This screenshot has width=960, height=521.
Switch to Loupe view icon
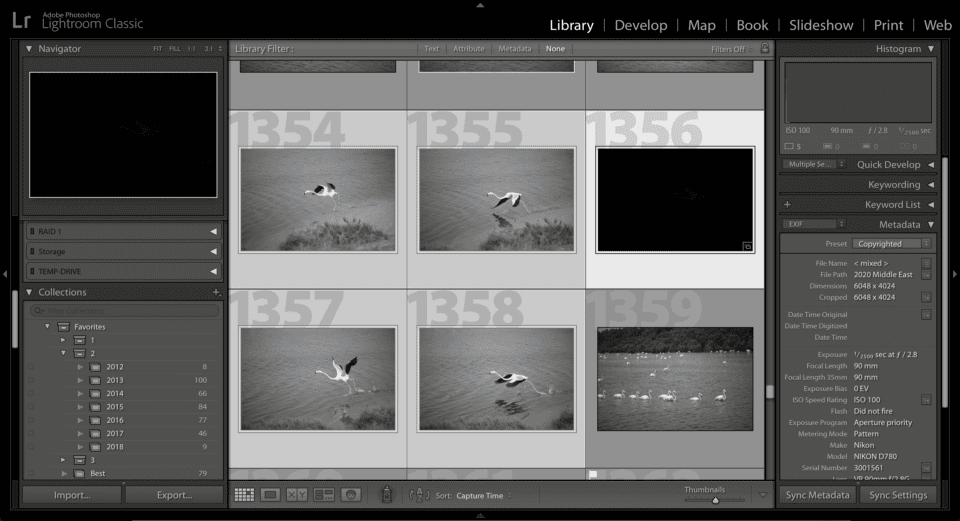click(270, 495)
